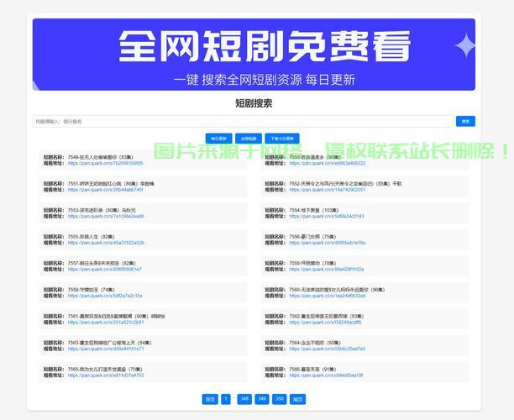The width and height of the screenshot is (514, 420).
Task: Go to page 350 in pagination
Action: click(x=279, y=399)
